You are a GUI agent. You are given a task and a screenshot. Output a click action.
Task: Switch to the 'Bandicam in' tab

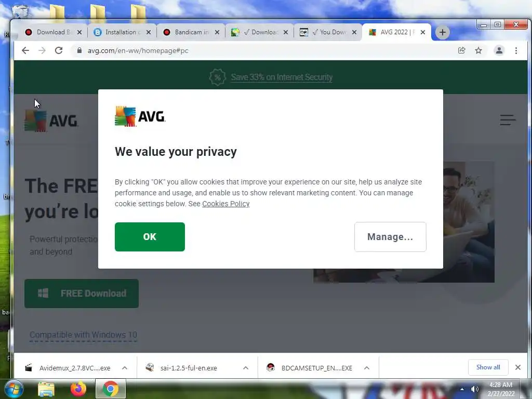pyautogui.click(x=191, y=32)
